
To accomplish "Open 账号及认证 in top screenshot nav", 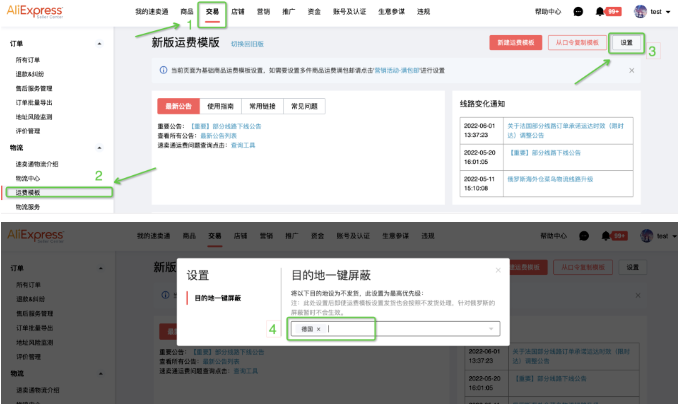I will pyautogui.click(x=349, y=12).
